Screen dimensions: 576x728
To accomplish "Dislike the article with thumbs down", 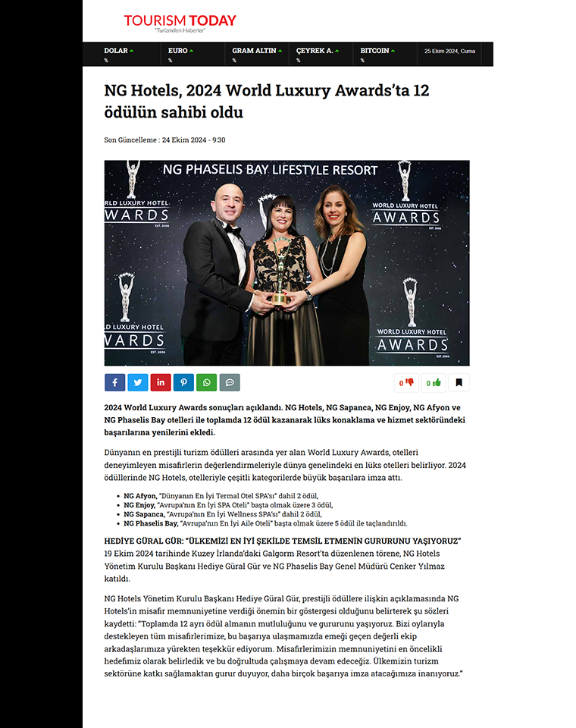I will pyautogui.click(x=406, y=382).
